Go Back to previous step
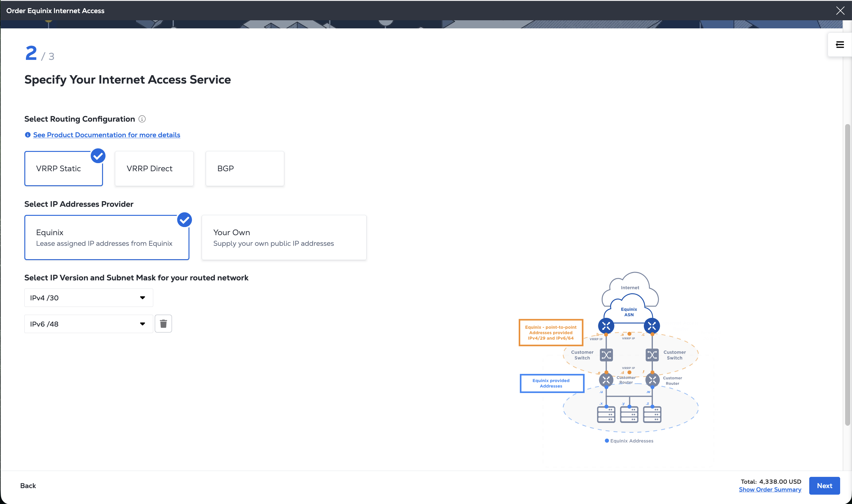The image size is (852, 504). click(28, 486)
